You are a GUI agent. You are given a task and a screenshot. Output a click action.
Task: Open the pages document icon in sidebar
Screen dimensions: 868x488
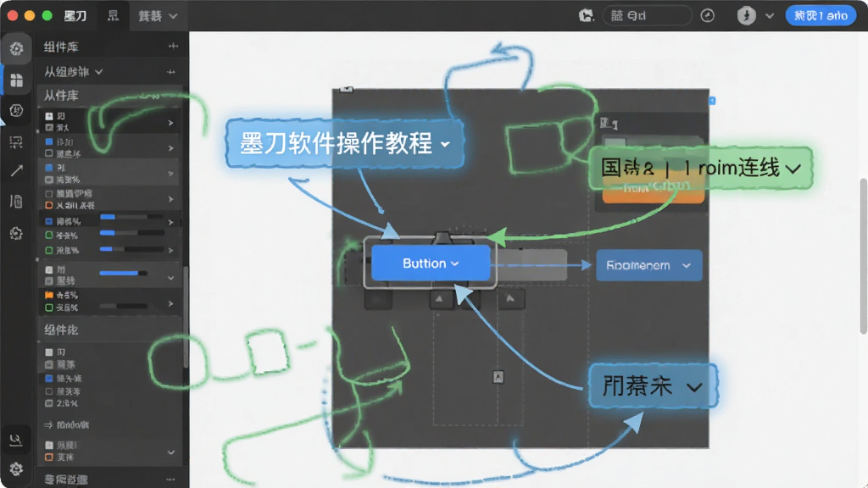coord(16,202)
